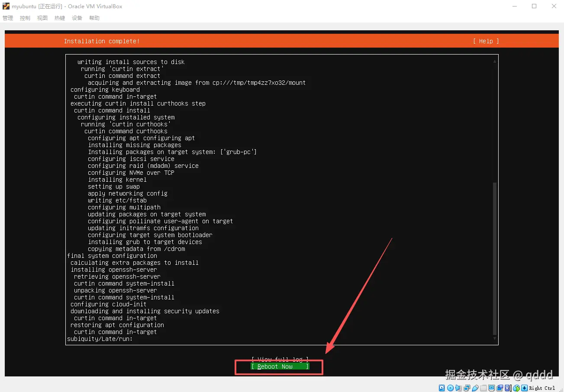Click the 'apply networking config' log line
This screenshot has width=564, height=392.
point(128,193)
